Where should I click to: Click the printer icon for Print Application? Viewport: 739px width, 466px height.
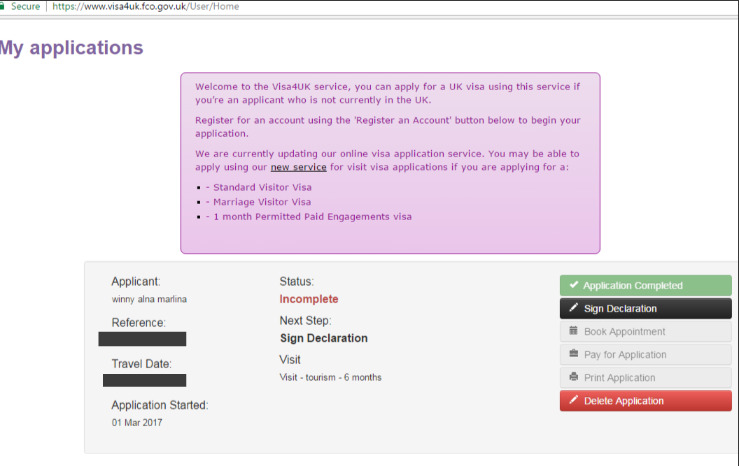pyautogui.click(x=573, y=377)
